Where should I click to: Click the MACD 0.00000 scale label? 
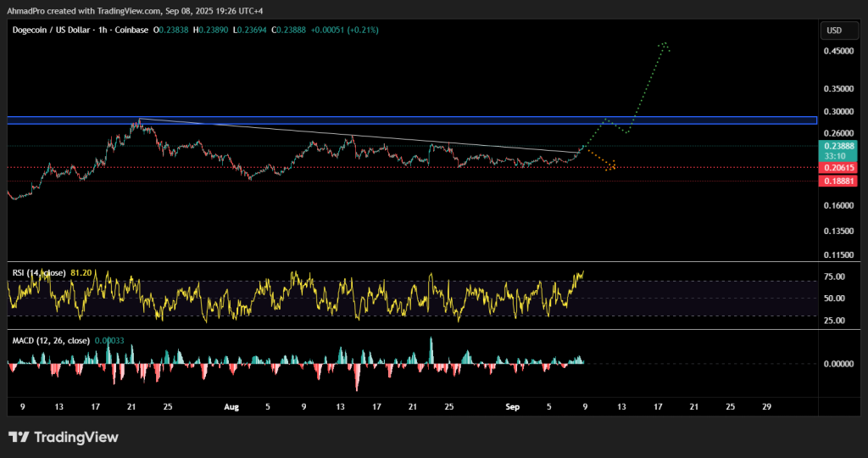pos(837,364)
